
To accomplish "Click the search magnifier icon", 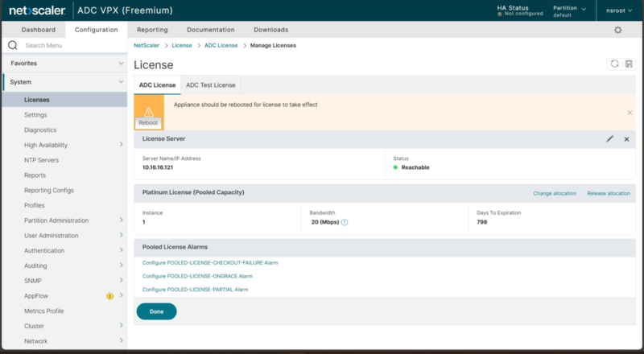I will [x=13, y=45].
